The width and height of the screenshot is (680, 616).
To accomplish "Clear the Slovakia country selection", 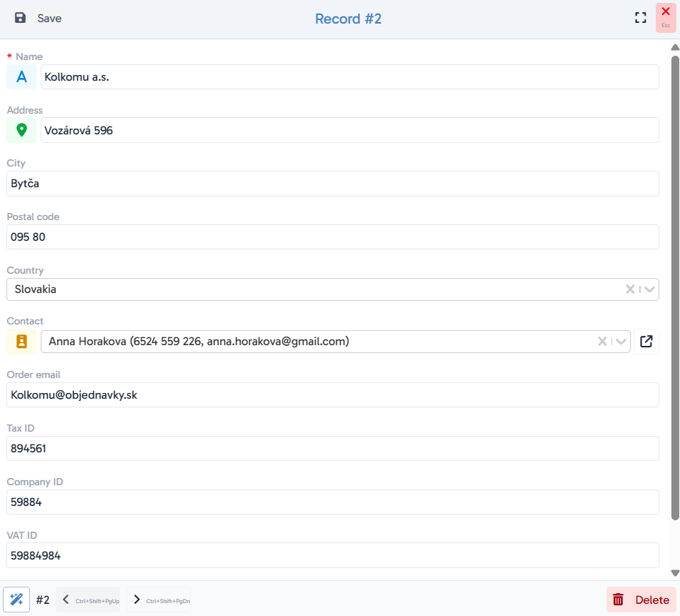I will 630,289.
